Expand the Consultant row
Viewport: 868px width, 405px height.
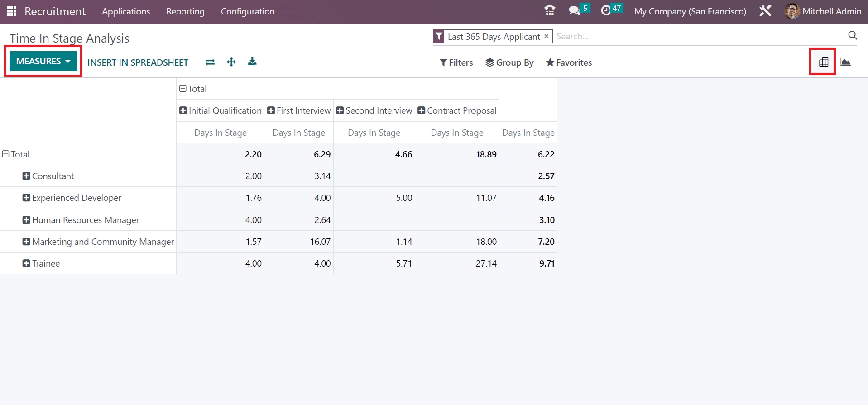point(26,176)
